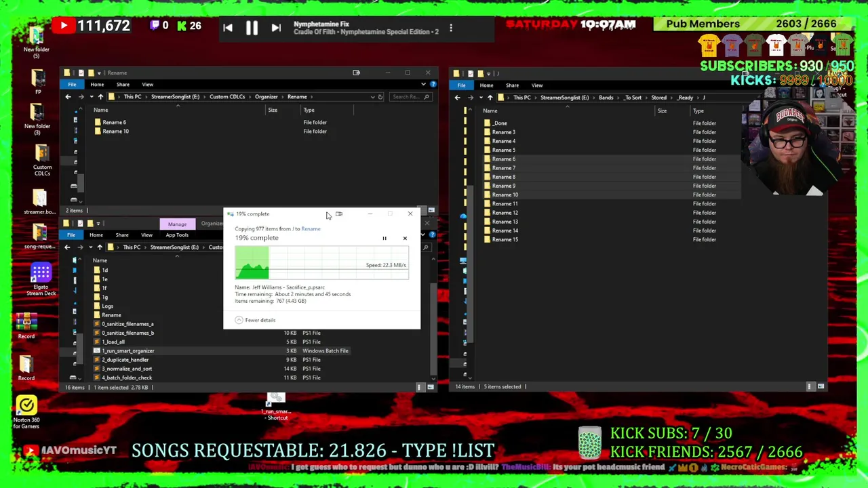This screenshot has height=488, width=868.
Task: Open the File menu in the J window
Action: (461, 85)
